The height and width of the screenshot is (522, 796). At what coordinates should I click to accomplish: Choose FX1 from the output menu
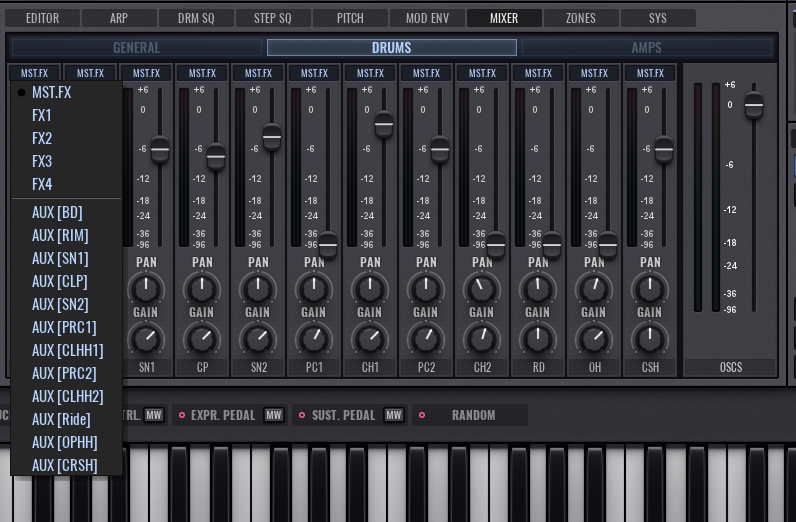pos(67,115)
